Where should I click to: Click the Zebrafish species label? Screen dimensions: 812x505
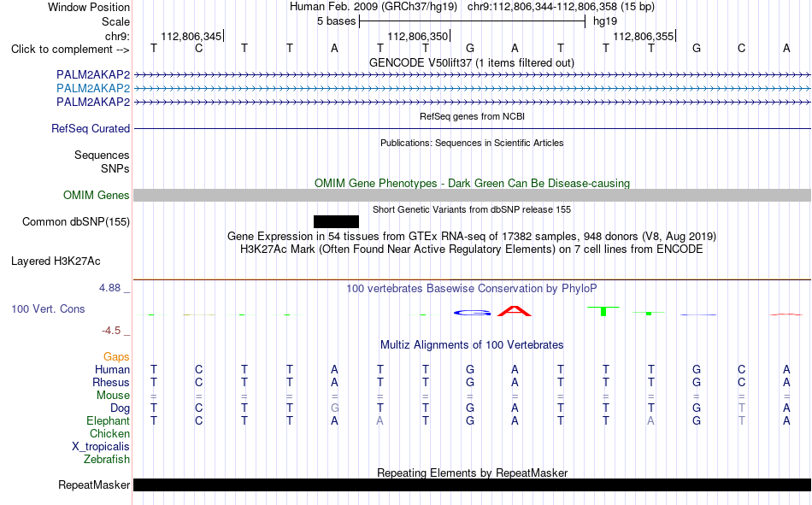107,460
